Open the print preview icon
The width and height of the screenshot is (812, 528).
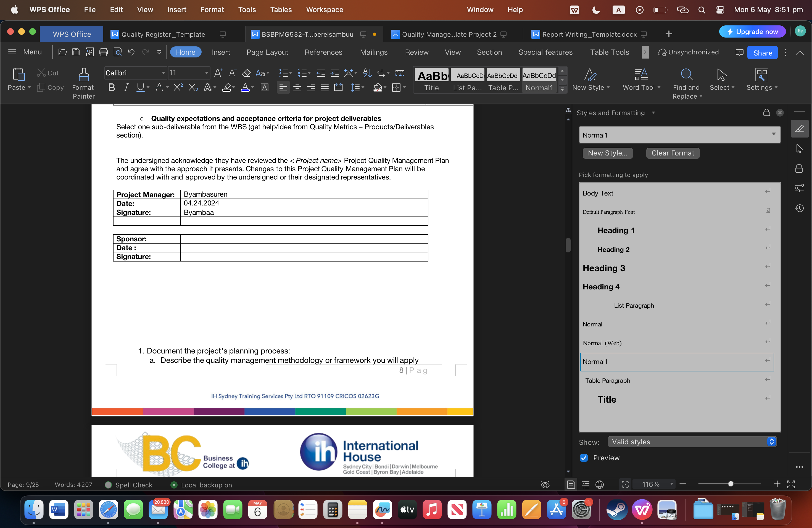click(x=118, y=52)
